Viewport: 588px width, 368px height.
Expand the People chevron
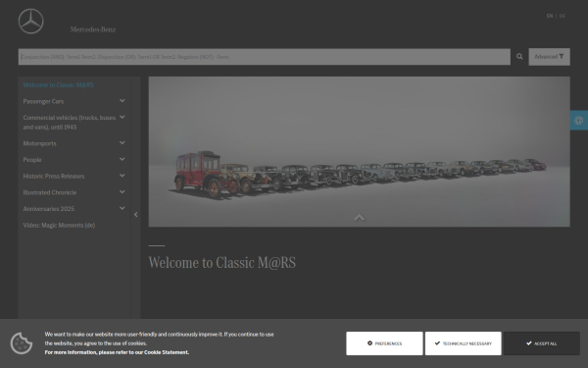(122, 159)
